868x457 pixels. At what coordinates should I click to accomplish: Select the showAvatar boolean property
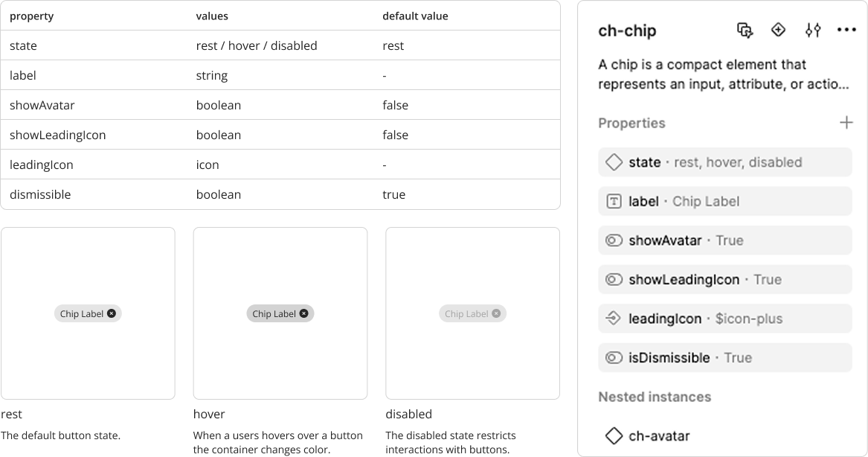pos(724,240)
